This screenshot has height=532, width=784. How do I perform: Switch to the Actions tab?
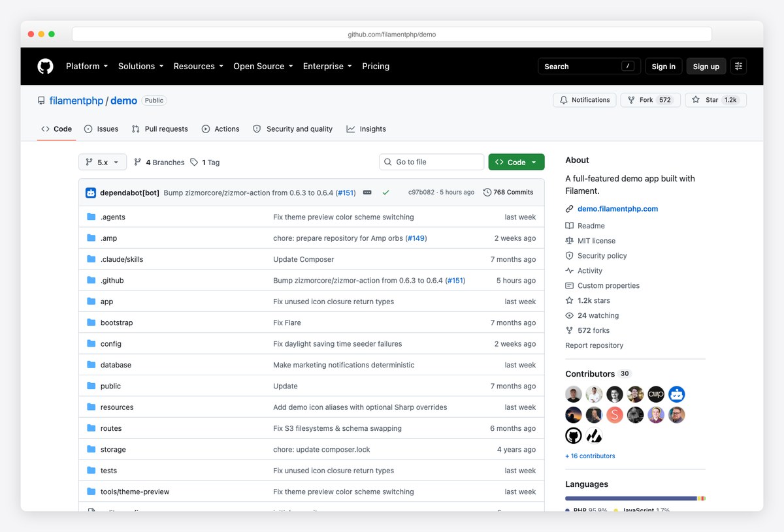220,129
